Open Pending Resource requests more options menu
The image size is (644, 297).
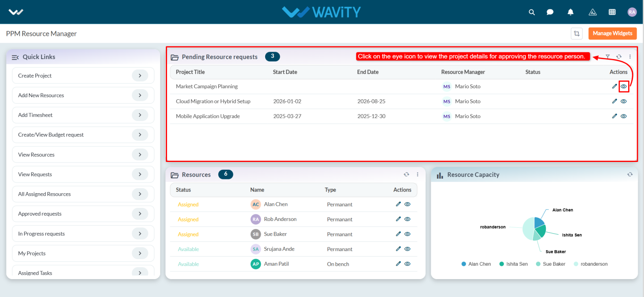click(630, 57)
